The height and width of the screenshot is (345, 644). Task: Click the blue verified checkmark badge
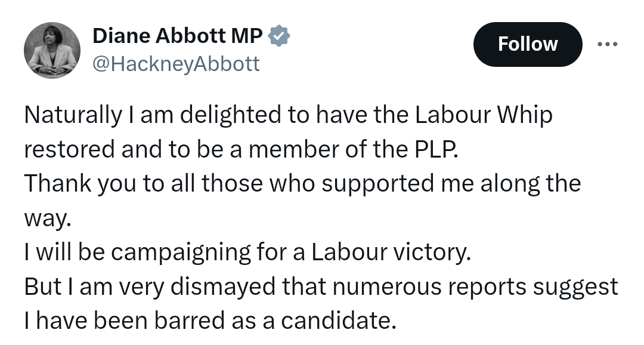tap(279, 36)
